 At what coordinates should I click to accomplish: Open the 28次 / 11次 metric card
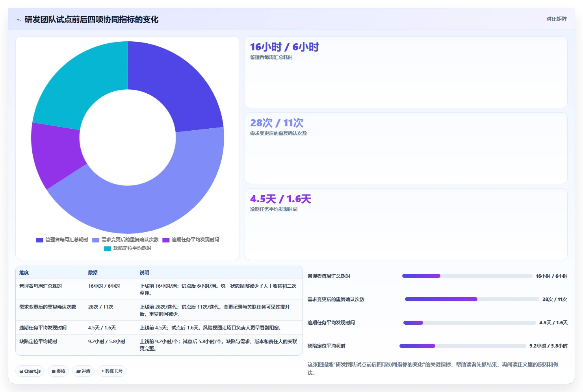point(406,148)
